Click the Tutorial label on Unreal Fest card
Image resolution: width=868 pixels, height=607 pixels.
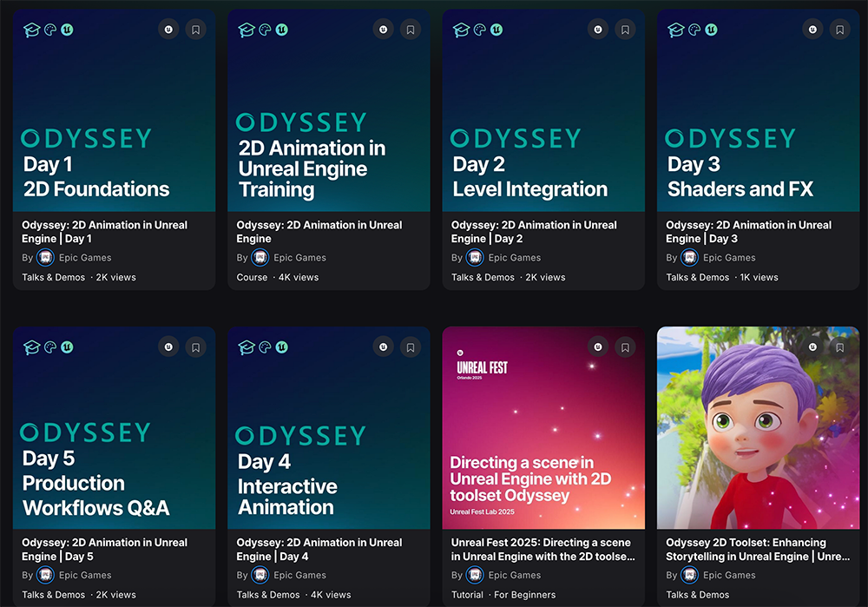[467, 595]
